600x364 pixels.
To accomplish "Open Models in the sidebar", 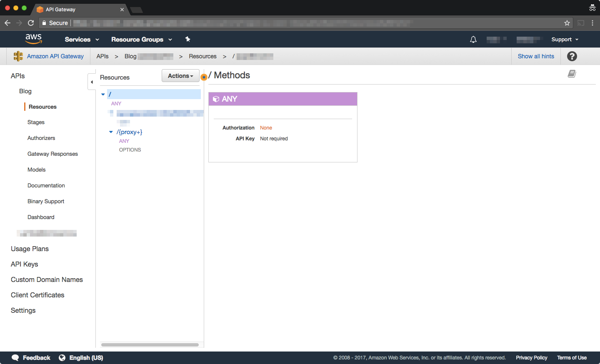I will click(37, 170).
